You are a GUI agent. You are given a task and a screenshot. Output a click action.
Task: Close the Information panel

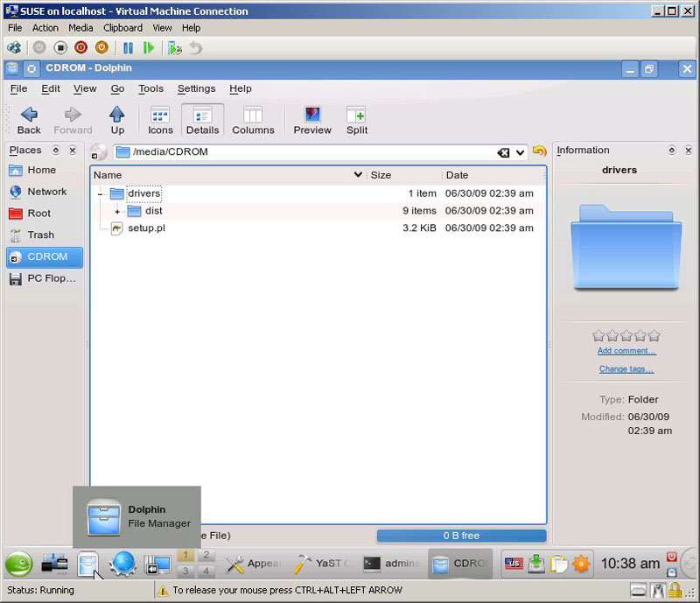point(689,150)
